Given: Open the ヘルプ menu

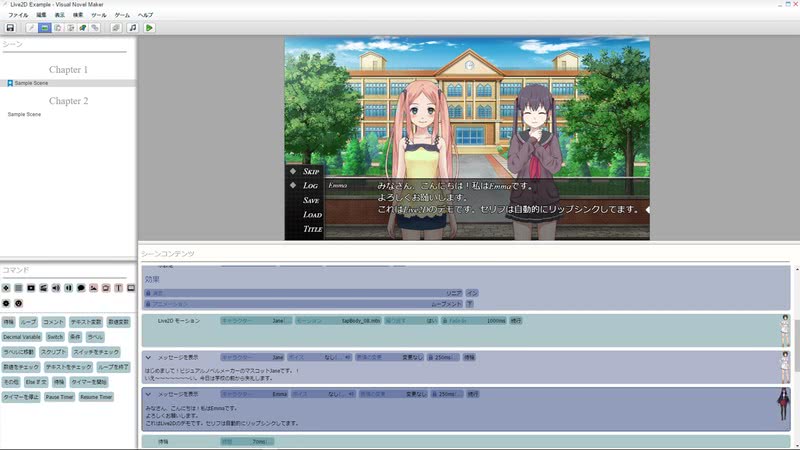Looking at the screenshot, I should tap(145, 15).
